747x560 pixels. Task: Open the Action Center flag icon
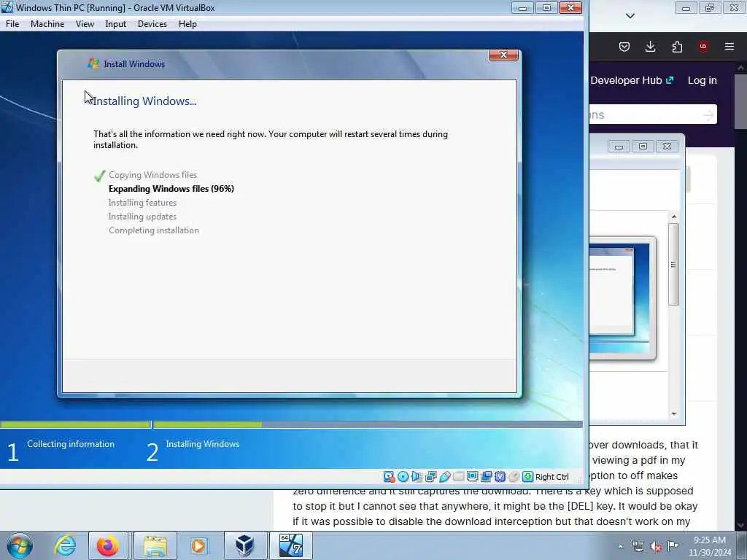673,546
